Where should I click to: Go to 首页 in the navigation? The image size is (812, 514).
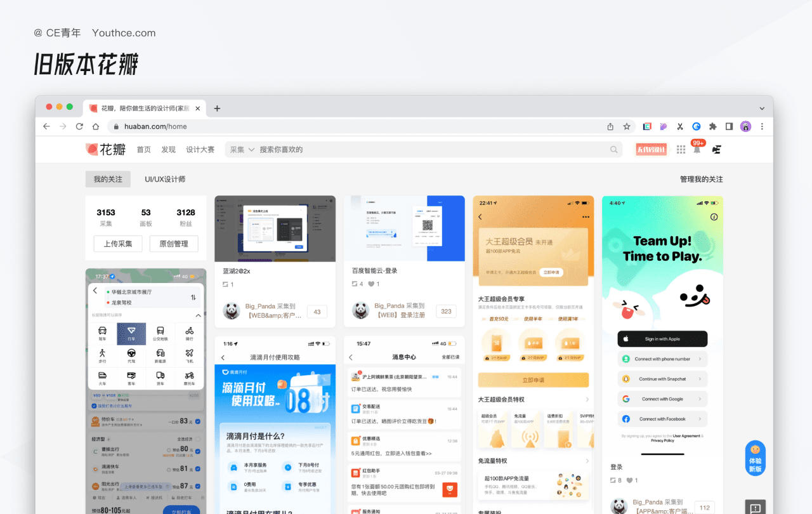pos(144,150)
